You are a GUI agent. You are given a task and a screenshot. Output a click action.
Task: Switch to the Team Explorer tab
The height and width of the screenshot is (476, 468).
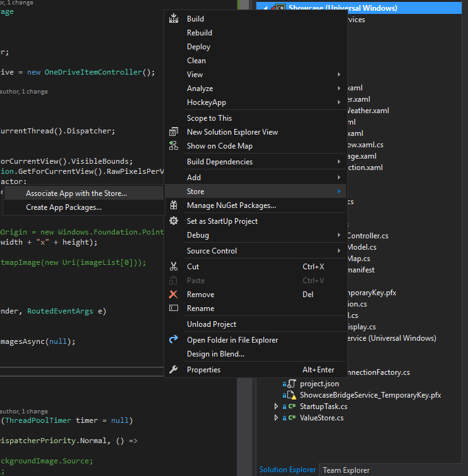[x=346, y=470]
